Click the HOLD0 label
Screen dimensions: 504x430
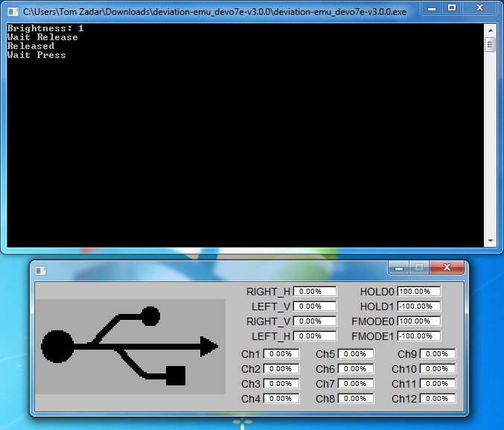pyautogui.click(x=377, y=292)
